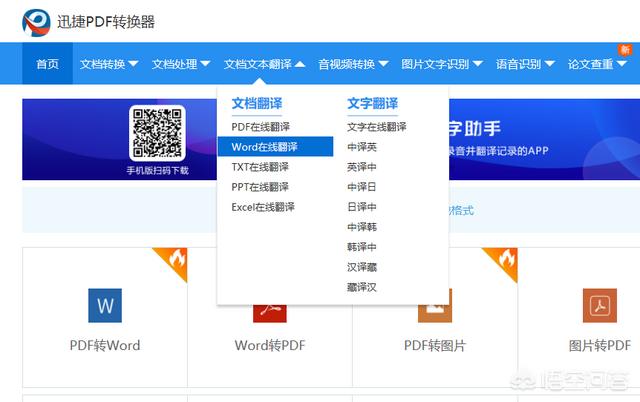Expand the 音视频转换 dropdown menu
Image resolution: width=640 pixels, height=402 pixels.
tap(353, 64)
